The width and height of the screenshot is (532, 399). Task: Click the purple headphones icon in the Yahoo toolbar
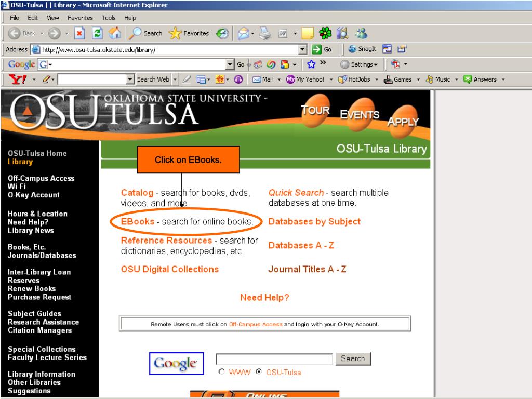pyautogui.click(x=238, y=79)
